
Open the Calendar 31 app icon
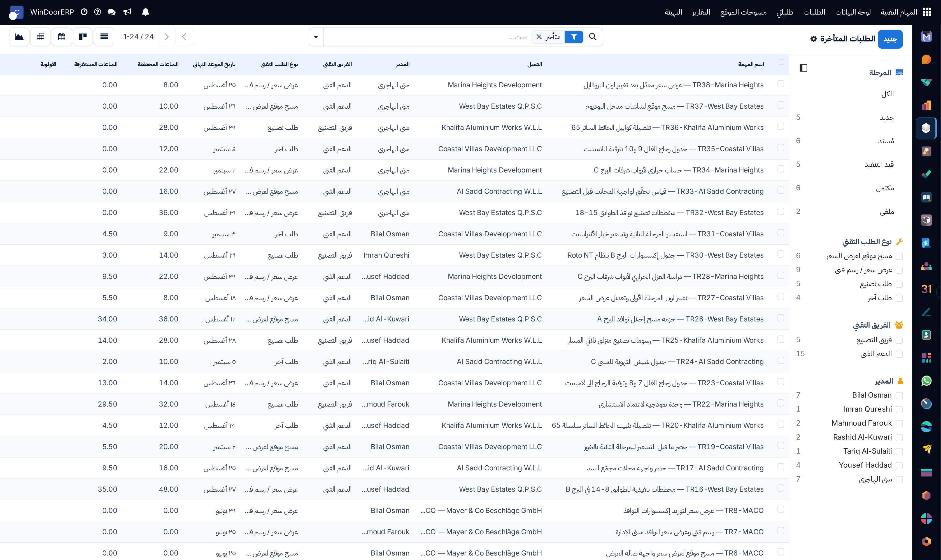926,289
